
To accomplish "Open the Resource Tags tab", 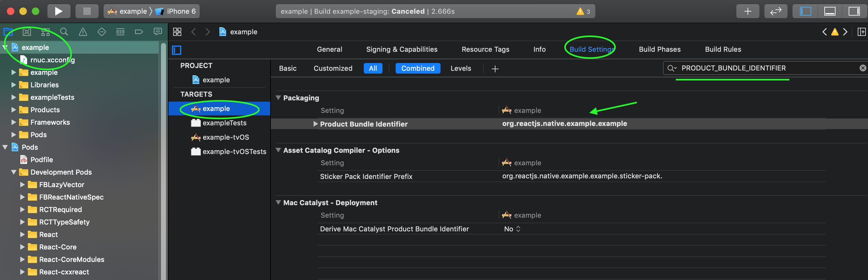I will 485,50.
